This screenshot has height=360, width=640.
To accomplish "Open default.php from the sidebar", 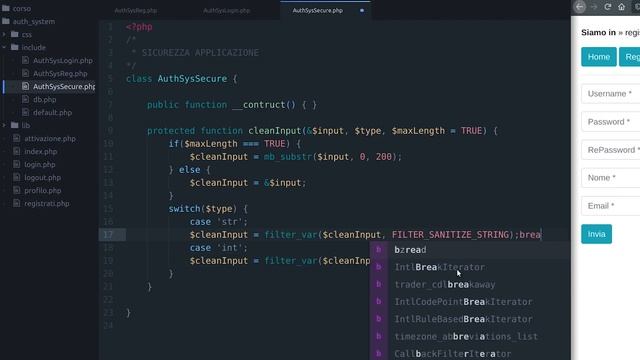I will tap(52, 113).
